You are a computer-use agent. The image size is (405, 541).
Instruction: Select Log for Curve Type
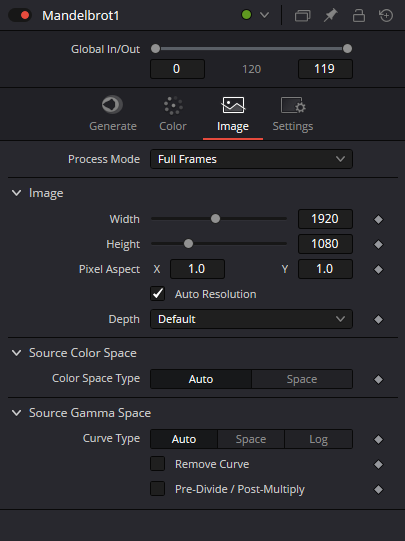tap(318, 439)
